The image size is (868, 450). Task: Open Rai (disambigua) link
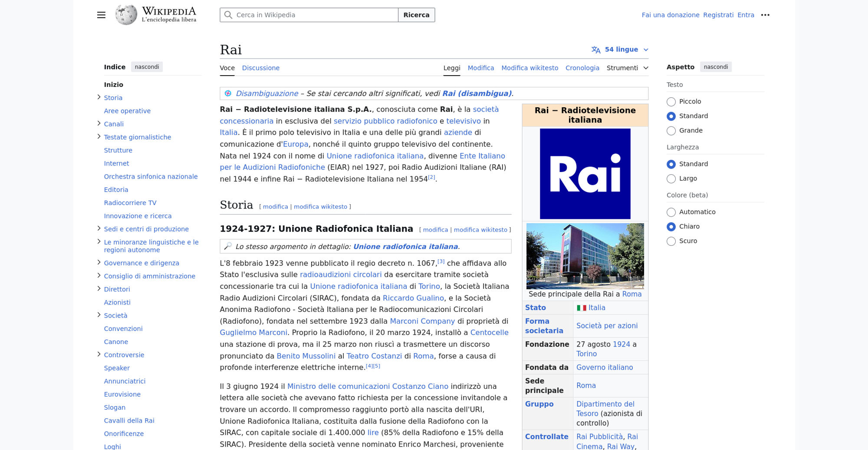tap(477, 93)
